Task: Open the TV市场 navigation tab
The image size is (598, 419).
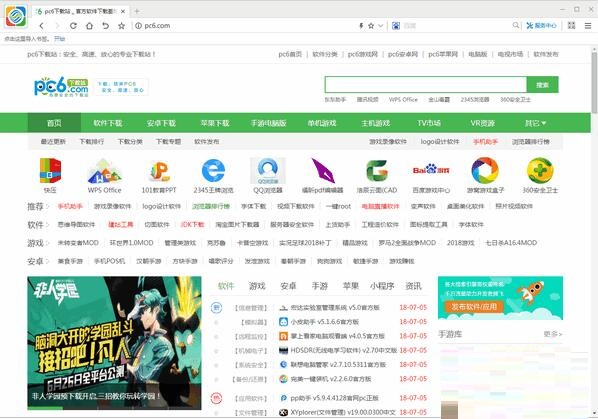Action: [429, 123]
